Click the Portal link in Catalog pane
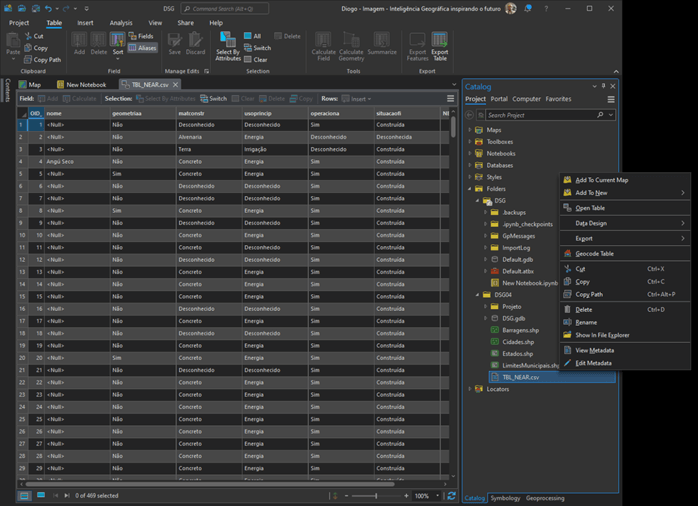Screen dimensions: 698x506 [499, 99]
